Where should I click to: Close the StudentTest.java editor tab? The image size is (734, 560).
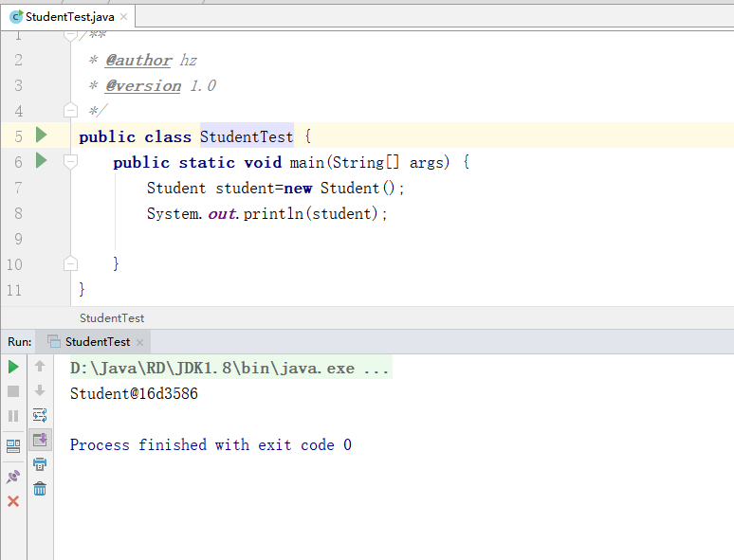tap(123, 17)
